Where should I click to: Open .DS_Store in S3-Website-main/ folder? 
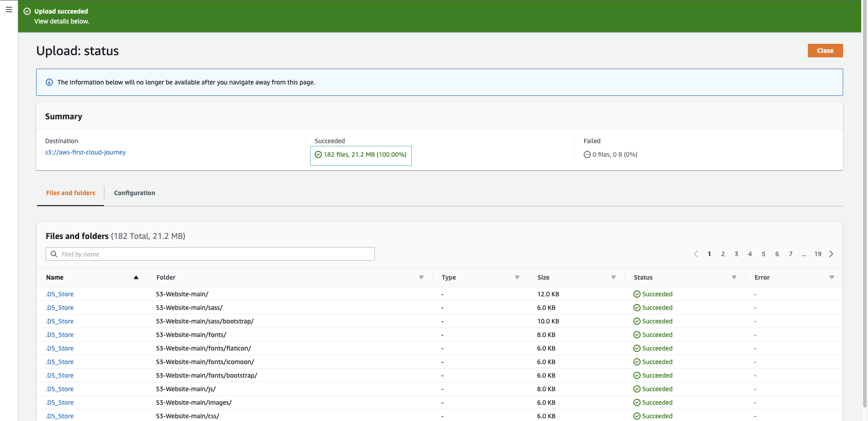pyautogui.click(x=60, y=294)
